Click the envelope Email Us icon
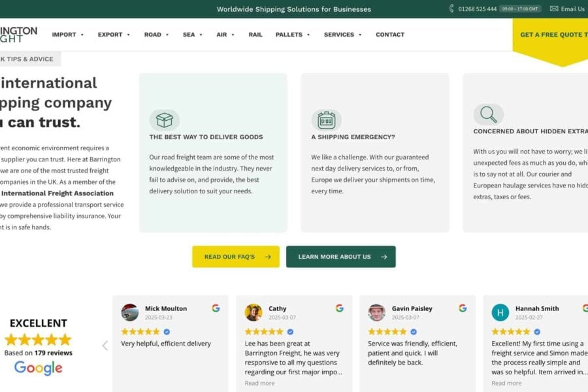Screen dimensions: 588x392 point(554,8)
